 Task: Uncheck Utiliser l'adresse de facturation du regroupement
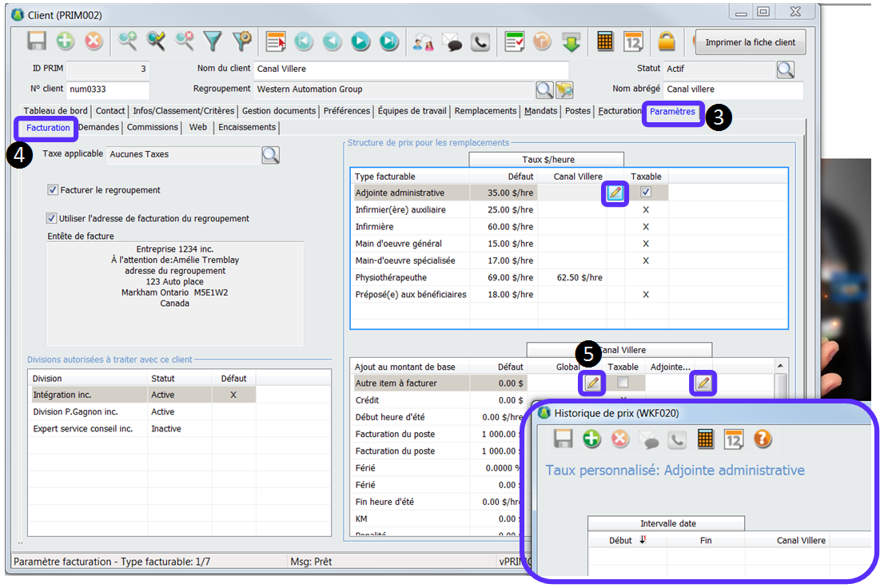[54, 218]
